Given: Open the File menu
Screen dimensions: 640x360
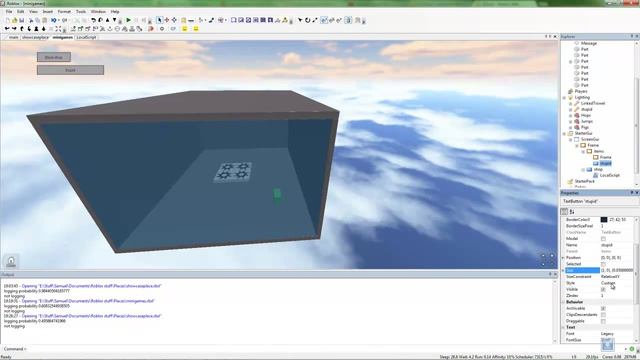Looking at the screenshot, I should pos(9,12).
